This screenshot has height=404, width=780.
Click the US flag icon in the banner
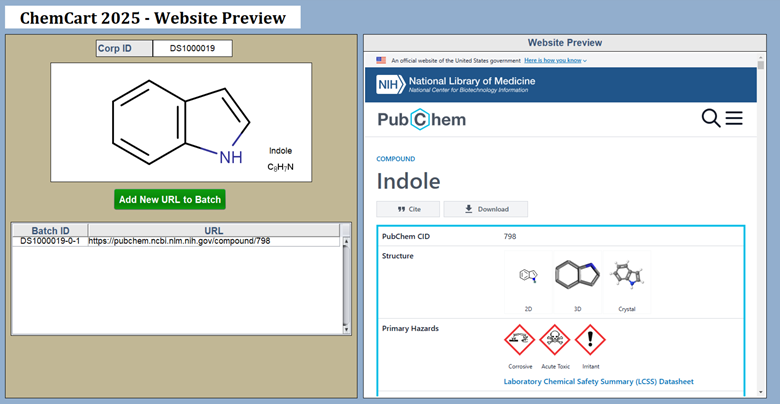coord(382,60)
